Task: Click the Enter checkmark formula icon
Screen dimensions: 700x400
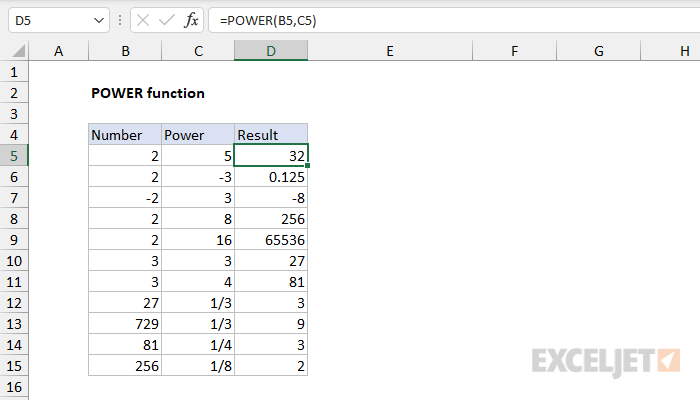Action: [167, 20]
